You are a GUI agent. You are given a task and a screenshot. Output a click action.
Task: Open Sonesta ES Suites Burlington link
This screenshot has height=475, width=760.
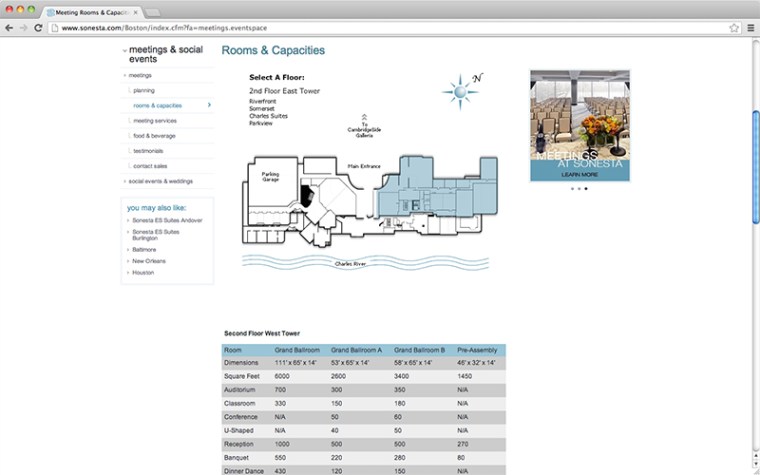click(x=156, y=235)
